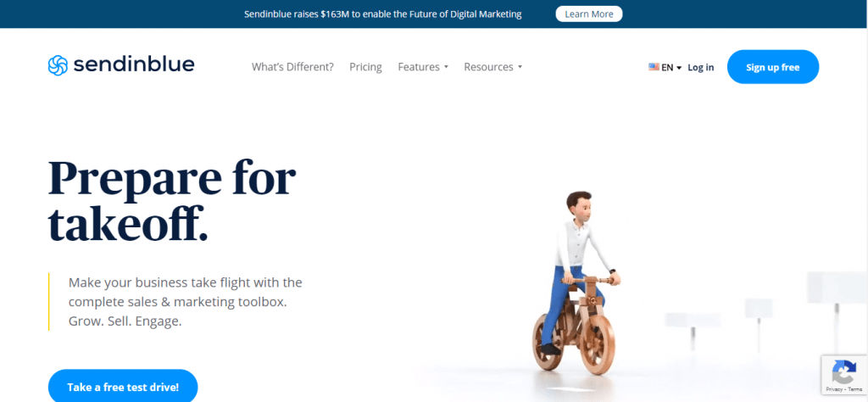Open the Features dropdown menu
The image size is (868, 402).
click(423, 67)
